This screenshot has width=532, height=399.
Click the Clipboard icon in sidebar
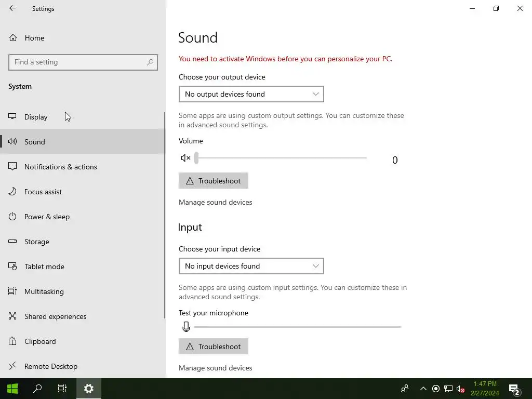pos(12,341)
